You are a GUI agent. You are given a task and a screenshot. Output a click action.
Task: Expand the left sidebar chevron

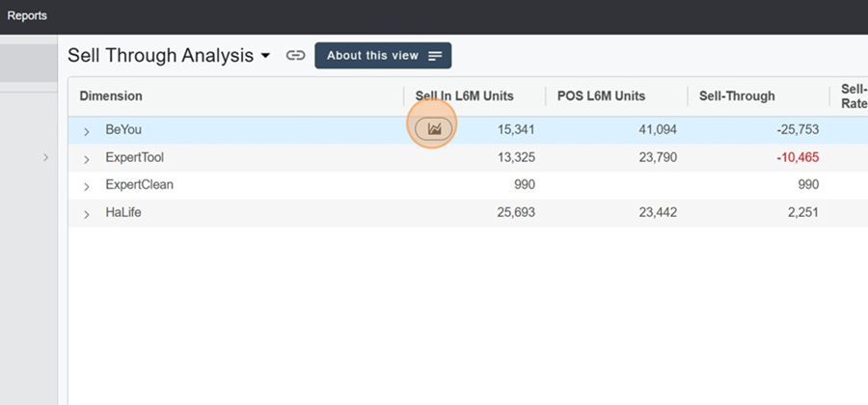click(46, 158)
